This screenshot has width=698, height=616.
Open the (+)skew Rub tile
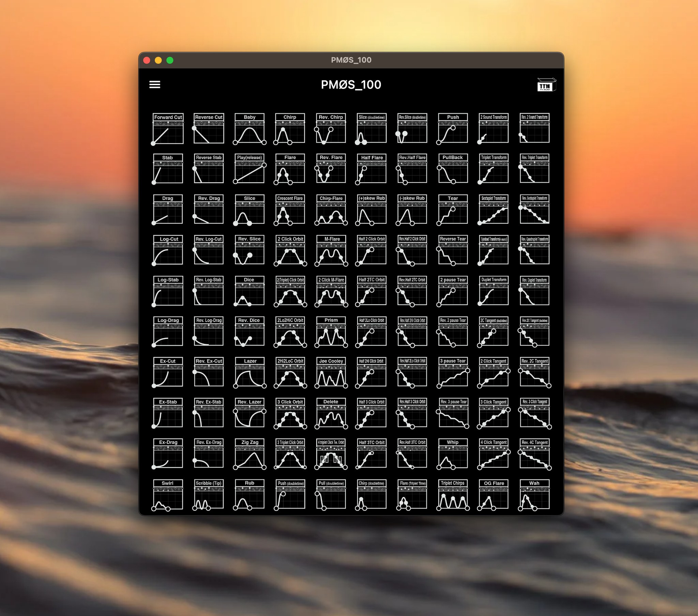click(371, 210)
